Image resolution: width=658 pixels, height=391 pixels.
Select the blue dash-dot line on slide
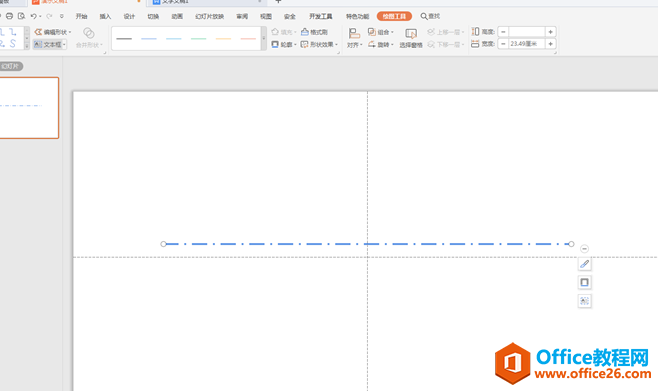367,244
